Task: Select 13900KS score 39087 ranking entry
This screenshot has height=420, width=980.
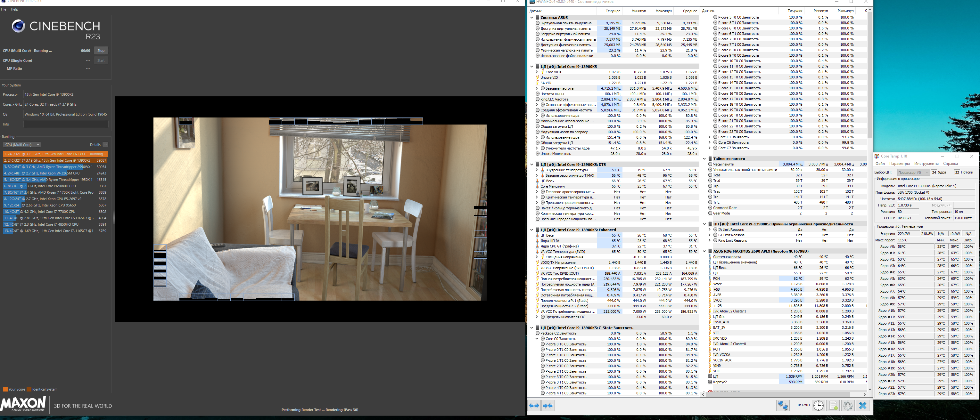Action: click(55, 160)
